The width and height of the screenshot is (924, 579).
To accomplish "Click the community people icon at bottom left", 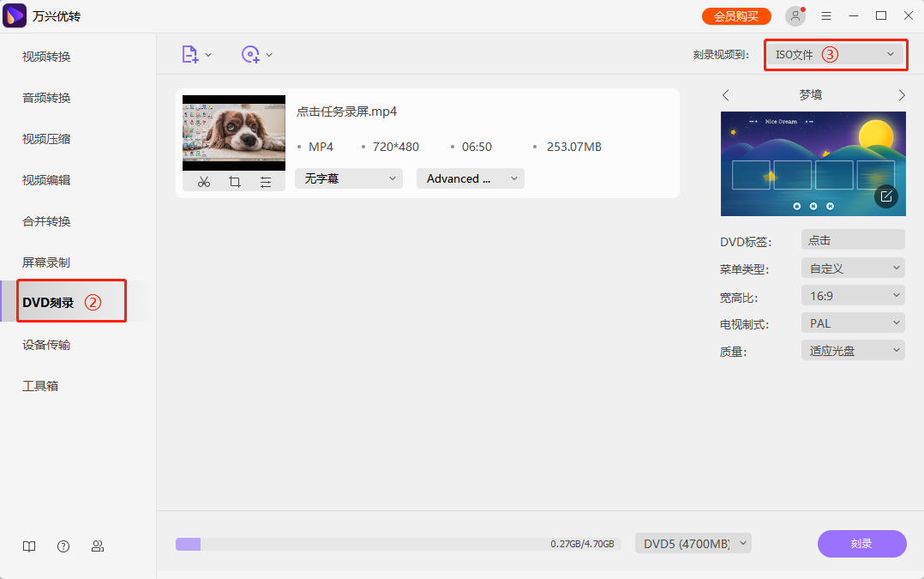I will coord(98,546).
